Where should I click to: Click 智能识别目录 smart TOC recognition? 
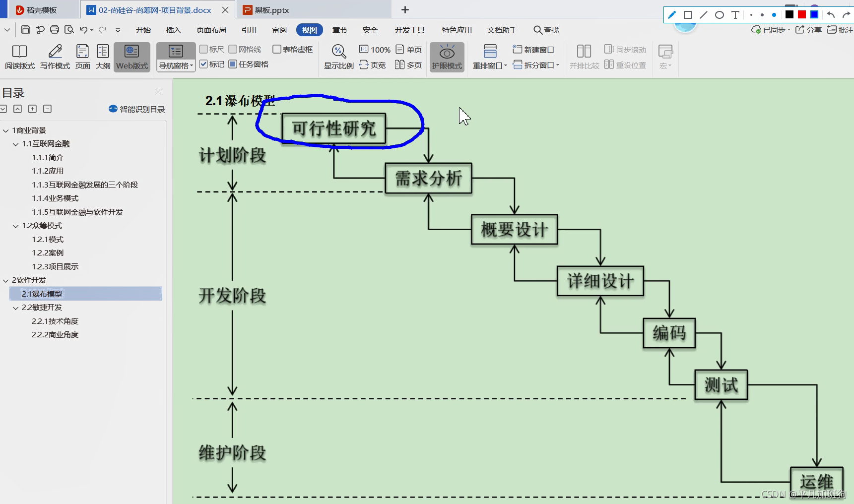coord(136,109)
